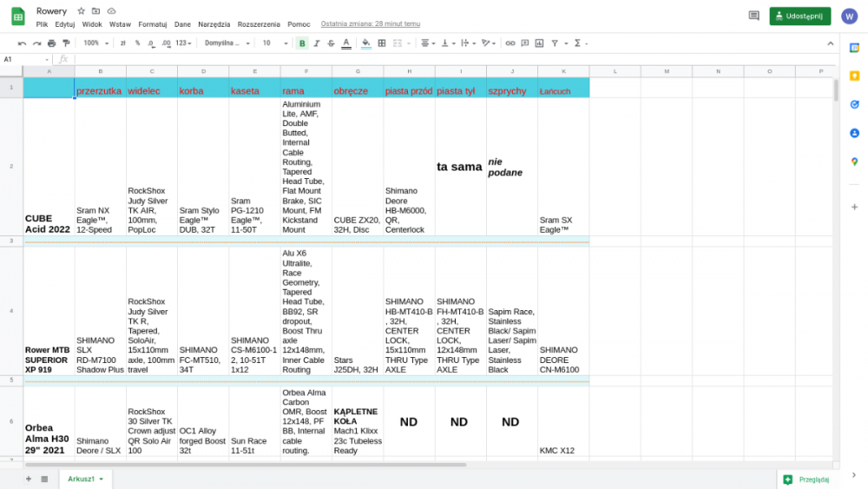The image size is (868, 489).
Task: Toggle strikethrough formatting
Action: click(x=331, y=43)
